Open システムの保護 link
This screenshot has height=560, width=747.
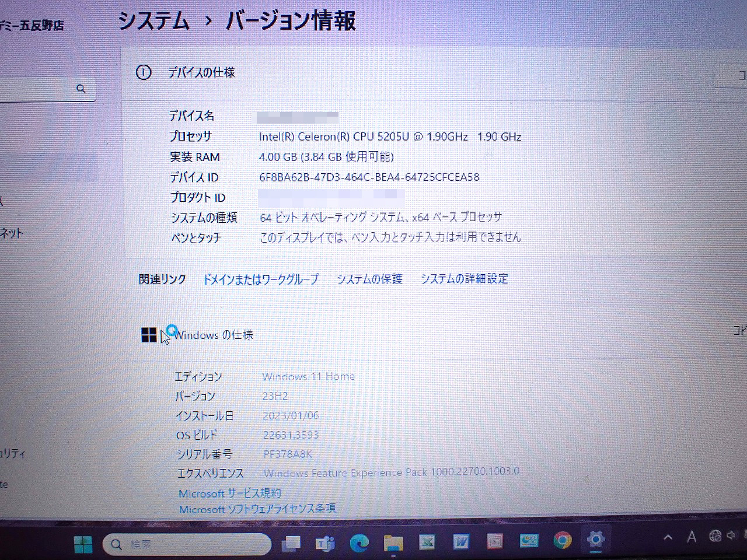coord(369,279)
